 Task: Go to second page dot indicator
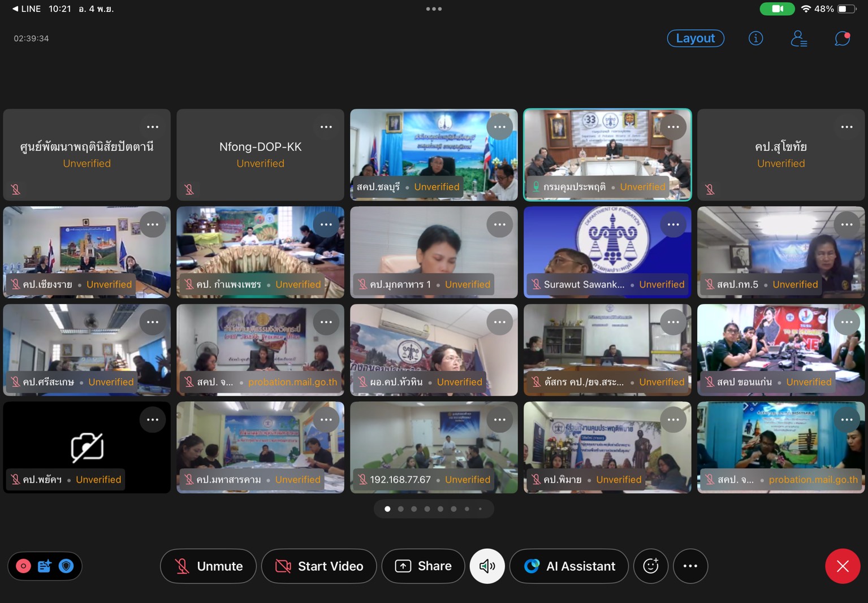400,509
